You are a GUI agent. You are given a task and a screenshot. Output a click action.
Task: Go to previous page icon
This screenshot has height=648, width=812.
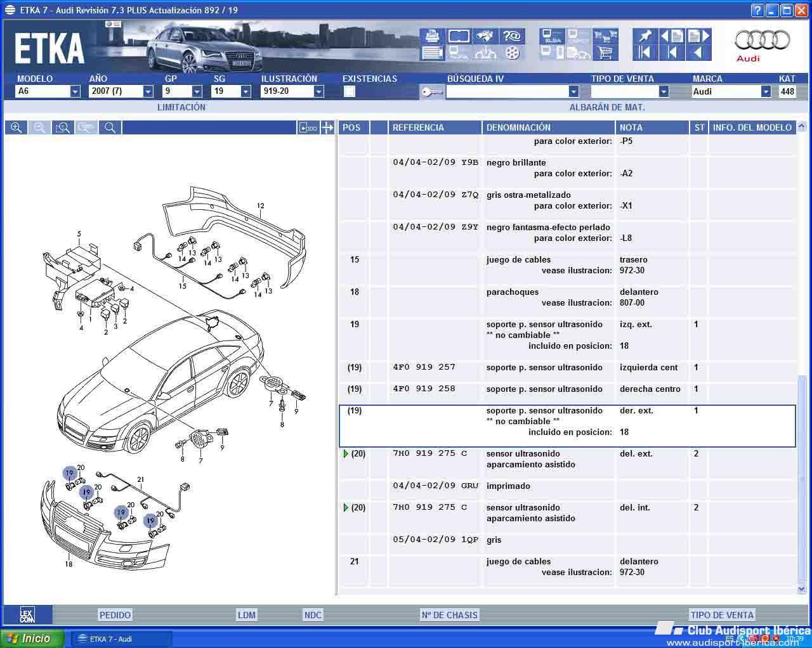[671, 36]
